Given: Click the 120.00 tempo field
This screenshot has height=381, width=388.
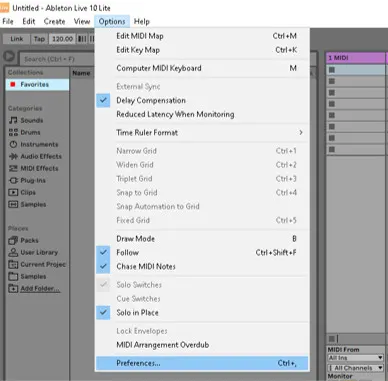Looking at the screenshot, I should tap(62, 39).
